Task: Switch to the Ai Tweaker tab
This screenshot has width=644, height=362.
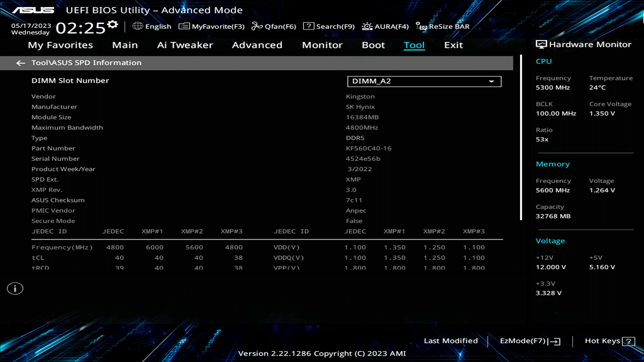Action: point(185,45)
